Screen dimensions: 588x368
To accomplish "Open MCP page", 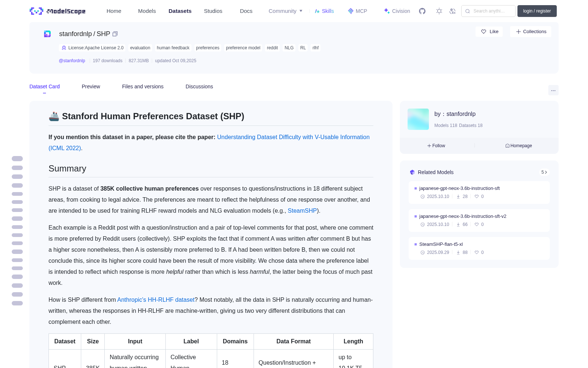I will (x=358, y=11).
